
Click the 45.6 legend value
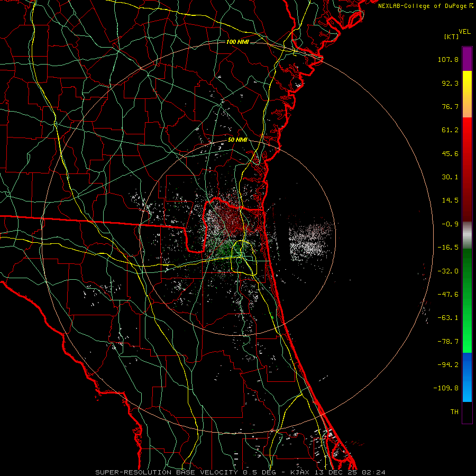[450, 153]
